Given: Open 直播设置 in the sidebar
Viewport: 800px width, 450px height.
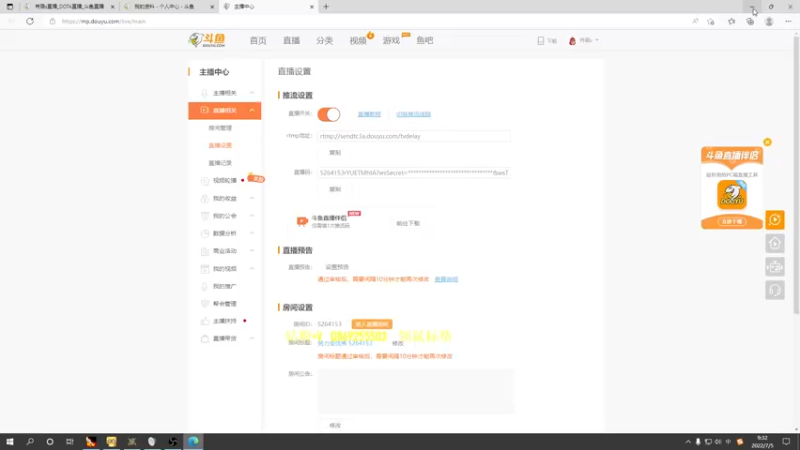Looking at the screenshot, I should 220,145.
